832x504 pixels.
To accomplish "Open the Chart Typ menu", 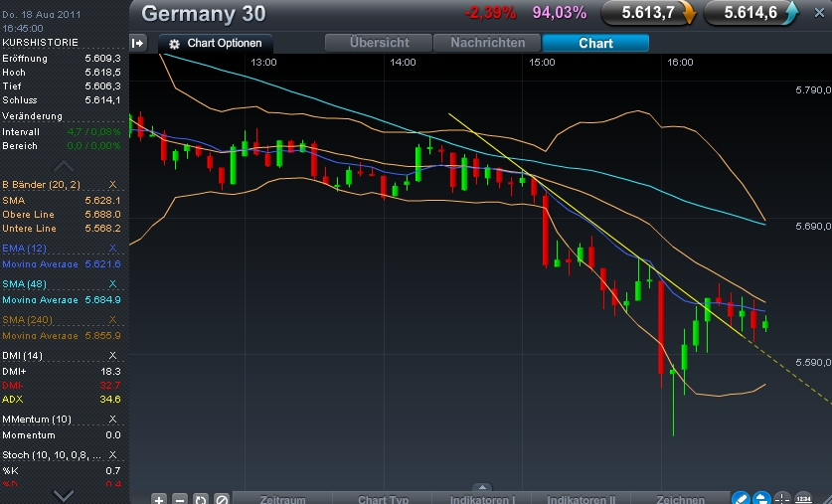I will [x=383, y=499].
